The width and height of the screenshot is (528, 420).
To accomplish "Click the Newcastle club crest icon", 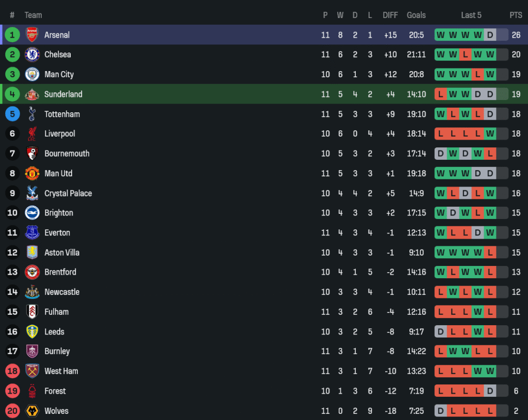I will tap(32, 292).
